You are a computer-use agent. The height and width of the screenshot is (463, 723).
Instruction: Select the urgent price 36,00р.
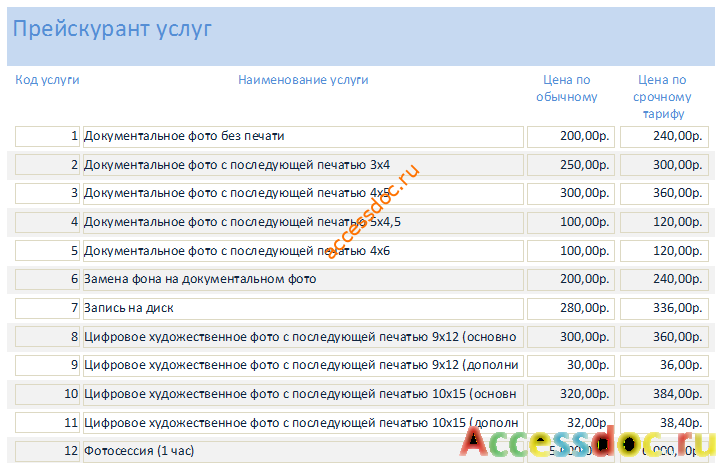click(x=664, y=366)
